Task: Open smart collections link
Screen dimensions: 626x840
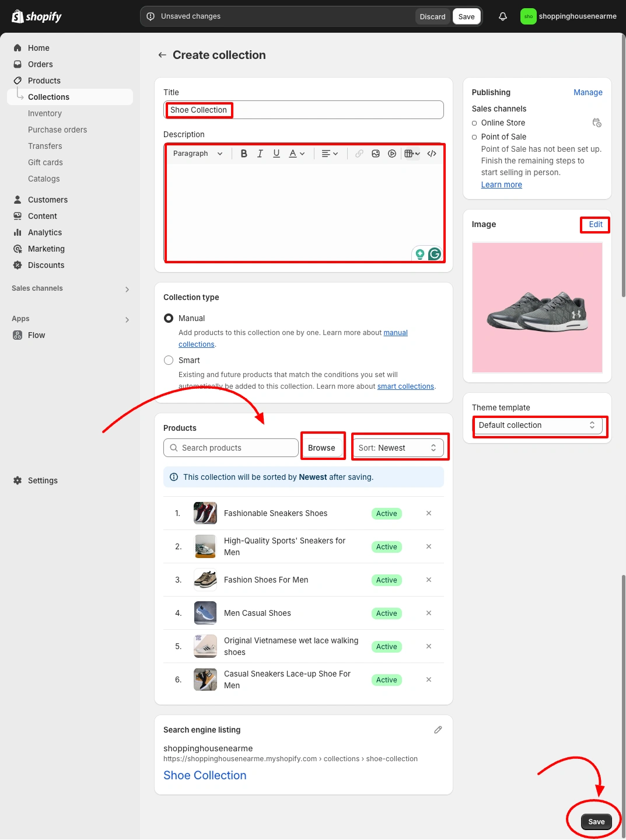Action: point(405,386)
